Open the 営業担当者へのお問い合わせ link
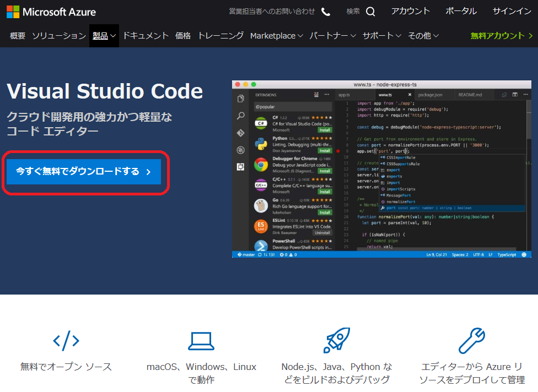Screen dimensions: 538x392 (x=272, y=12)
